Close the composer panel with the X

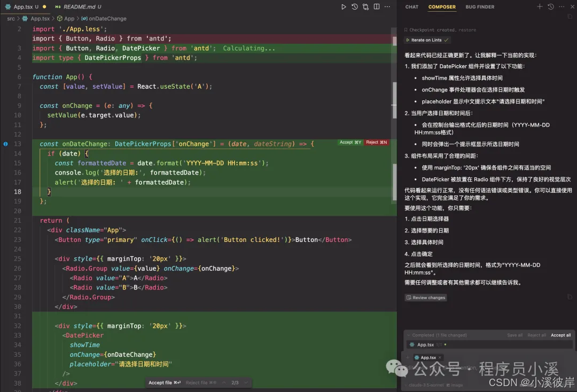[x=572, y=6]
